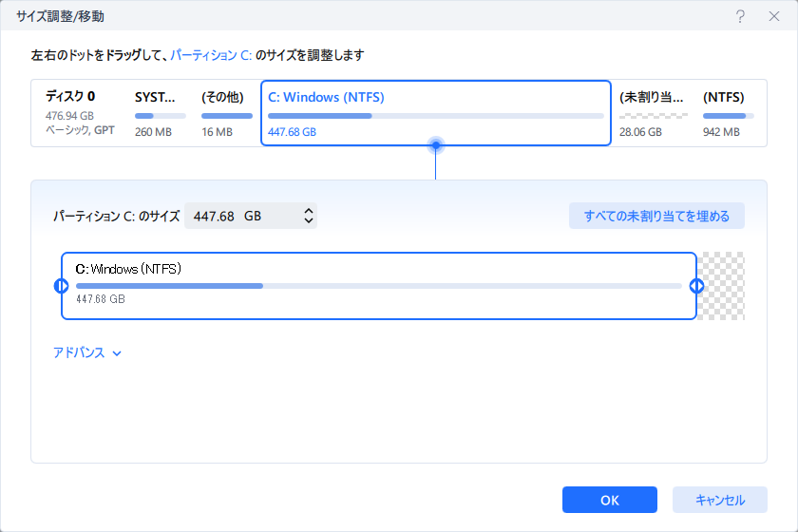The image size is (798, 532).
Task: Click the left resize handle of C: partition
Action: point(61,286)
